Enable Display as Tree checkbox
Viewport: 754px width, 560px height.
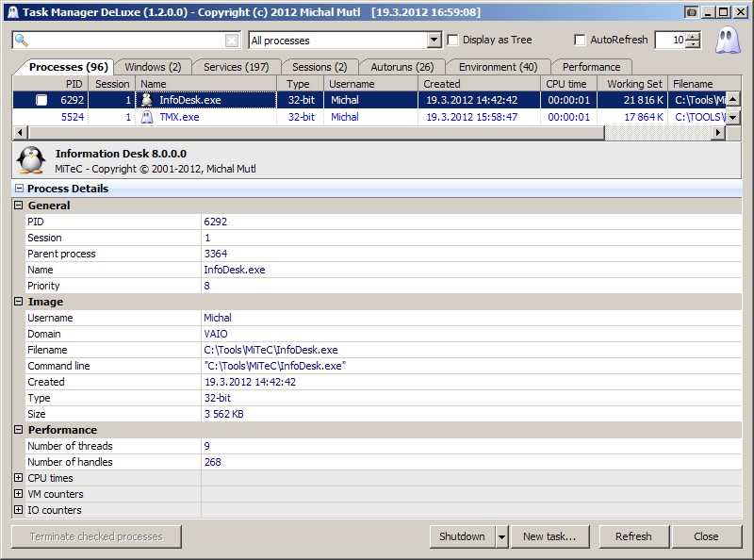tap(452, 40)
